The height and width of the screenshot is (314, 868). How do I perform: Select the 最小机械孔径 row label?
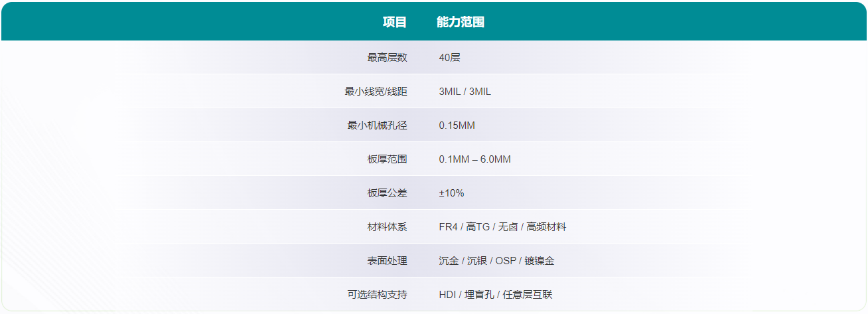(377, 125)
